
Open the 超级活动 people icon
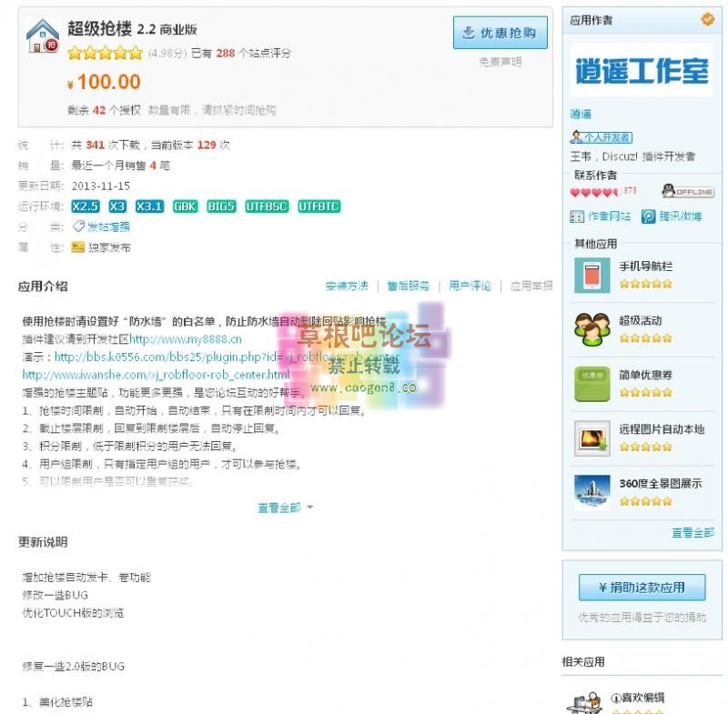click(592, 330)
